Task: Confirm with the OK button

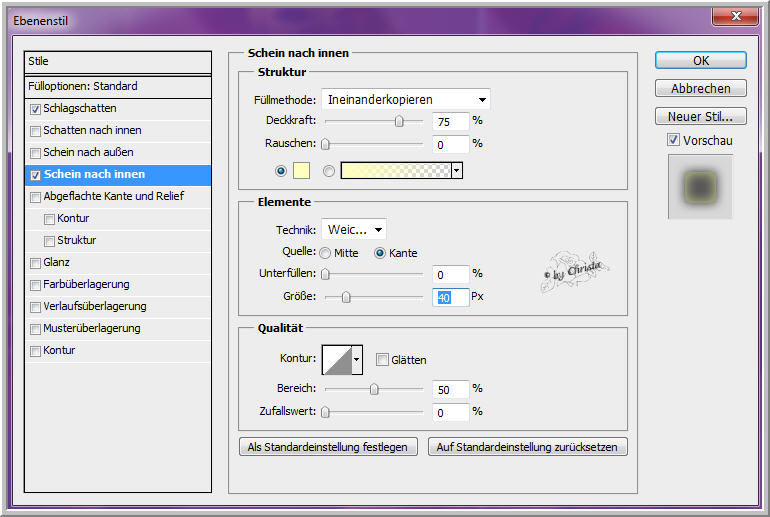Action: [701, 60]
